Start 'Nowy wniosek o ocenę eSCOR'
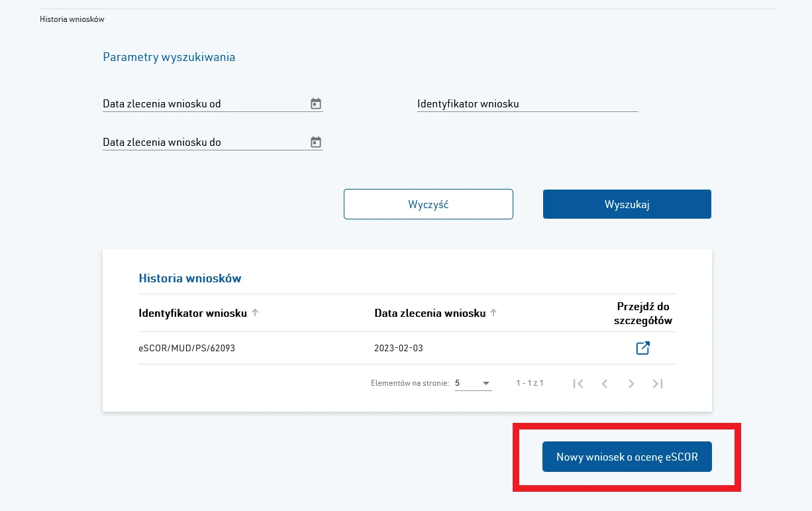Viewport: 812px width, 511px height. tap(627, 457)
